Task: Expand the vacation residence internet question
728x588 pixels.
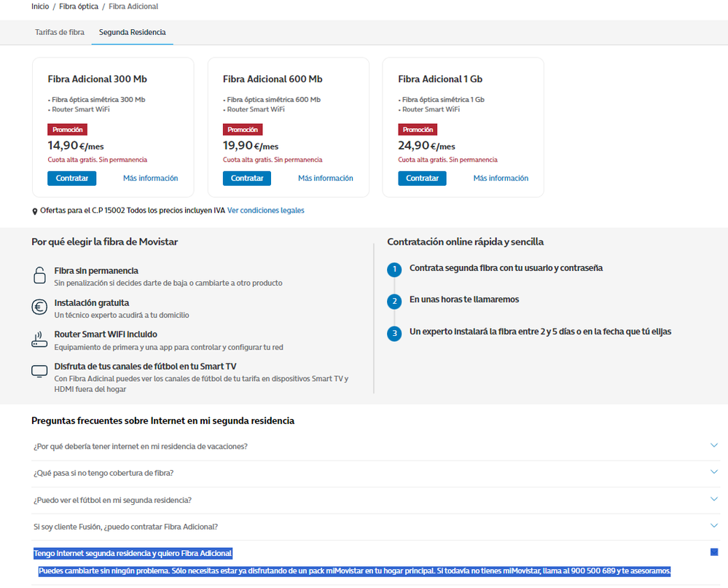Action: tap(713, 445)
